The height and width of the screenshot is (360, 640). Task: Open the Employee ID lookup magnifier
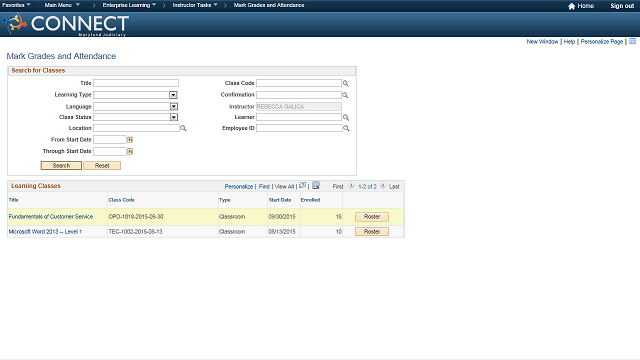(346, 128)
